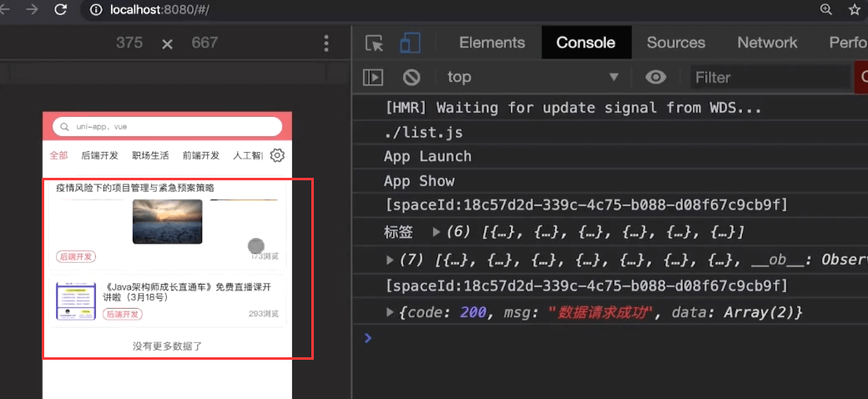Expand the (7) observer array entry

(391, 260)
